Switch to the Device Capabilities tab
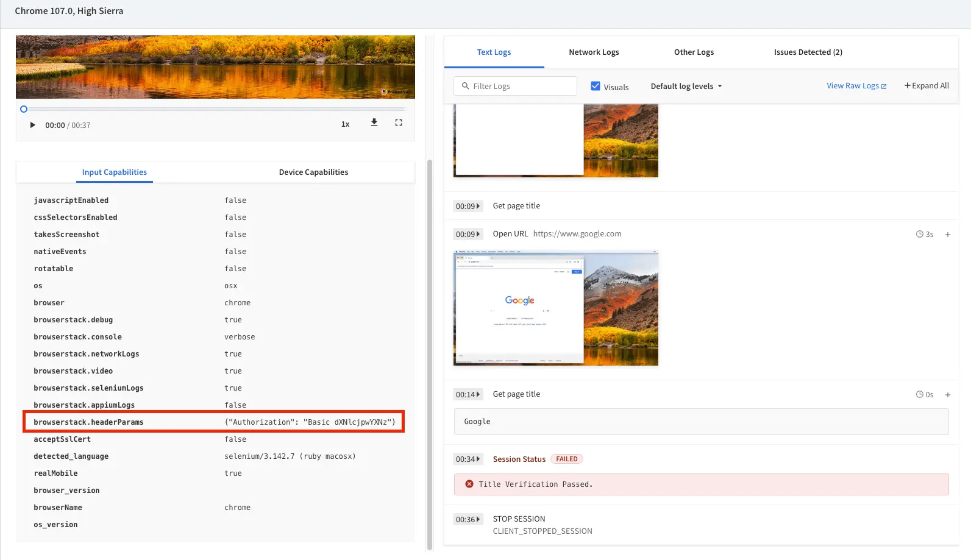 pos(313,172)
